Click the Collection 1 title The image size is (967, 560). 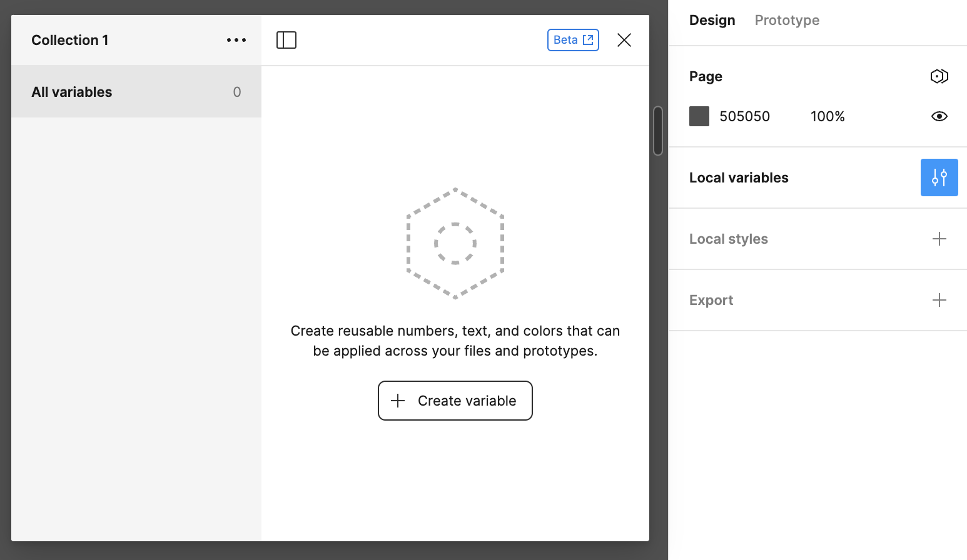coord(70,40)
